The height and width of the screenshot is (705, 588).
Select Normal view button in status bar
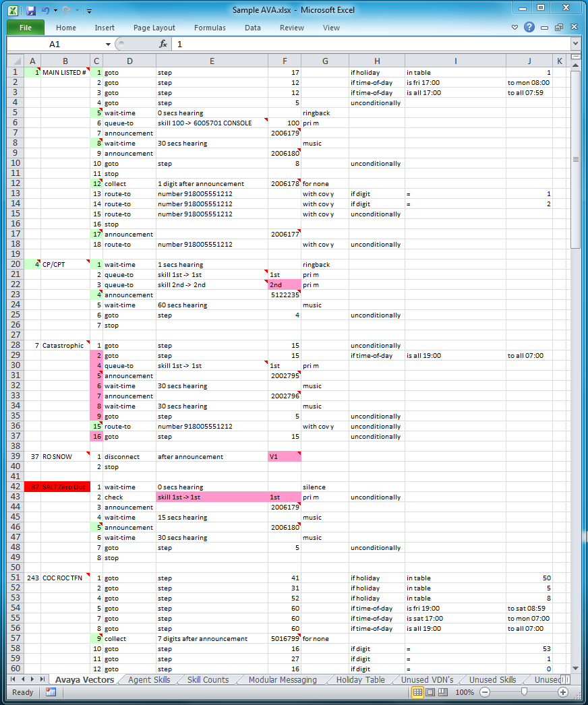coord(417,692)
